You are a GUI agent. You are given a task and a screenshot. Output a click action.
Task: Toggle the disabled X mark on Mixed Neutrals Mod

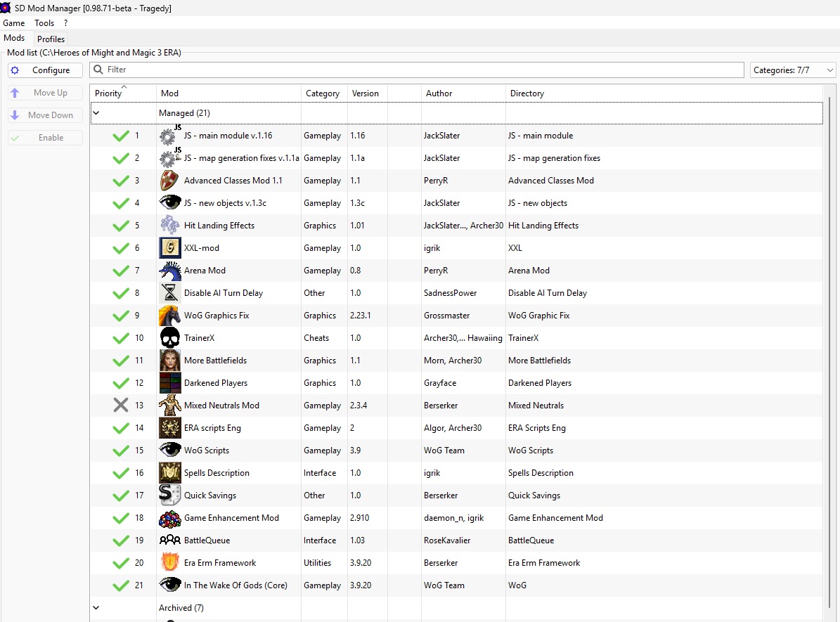[x=121, y=406]
